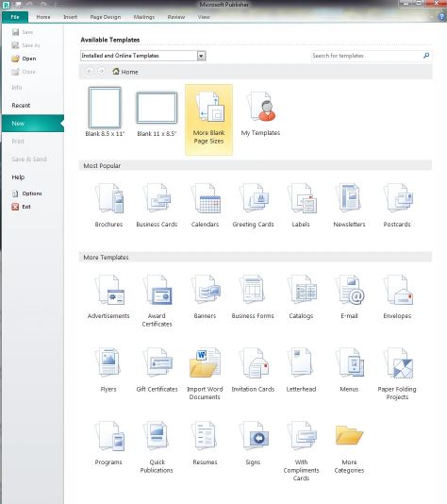Open Publisher Options
The height and width of the screenshot is (504, 447).
27,193
